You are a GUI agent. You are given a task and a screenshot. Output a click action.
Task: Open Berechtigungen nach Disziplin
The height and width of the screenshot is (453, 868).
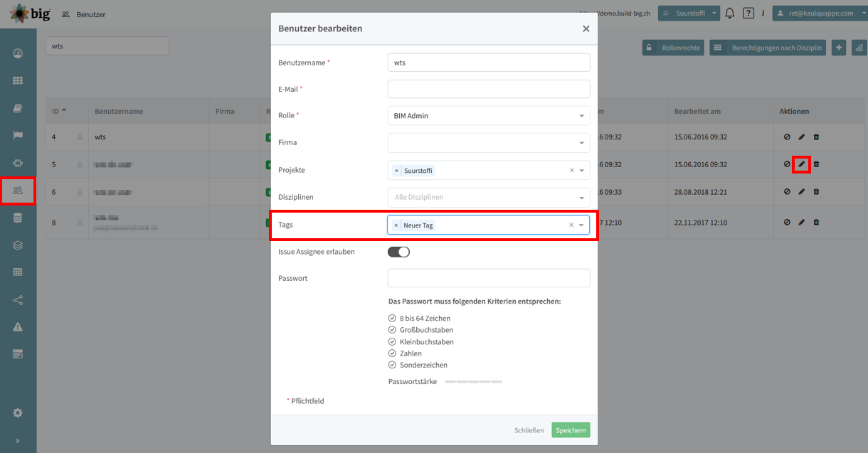768,48
